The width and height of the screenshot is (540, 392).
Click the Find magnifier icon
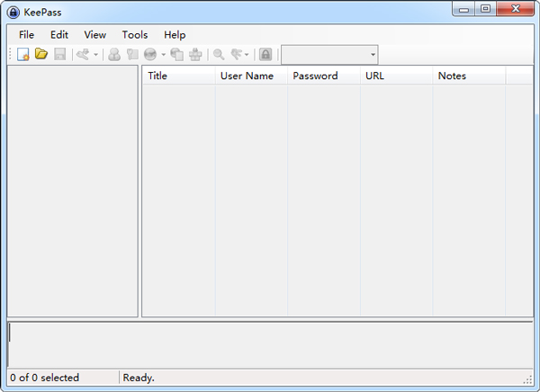click(x=219, y=55)
